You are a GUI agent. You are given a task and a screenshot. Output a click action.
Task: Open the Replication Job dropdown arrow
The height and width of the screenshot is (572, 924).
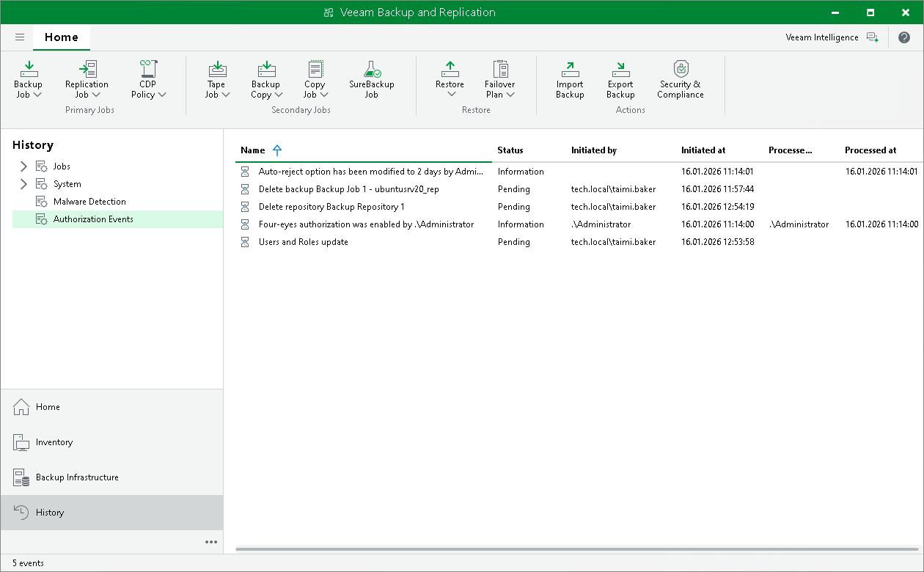coord(96,95)
